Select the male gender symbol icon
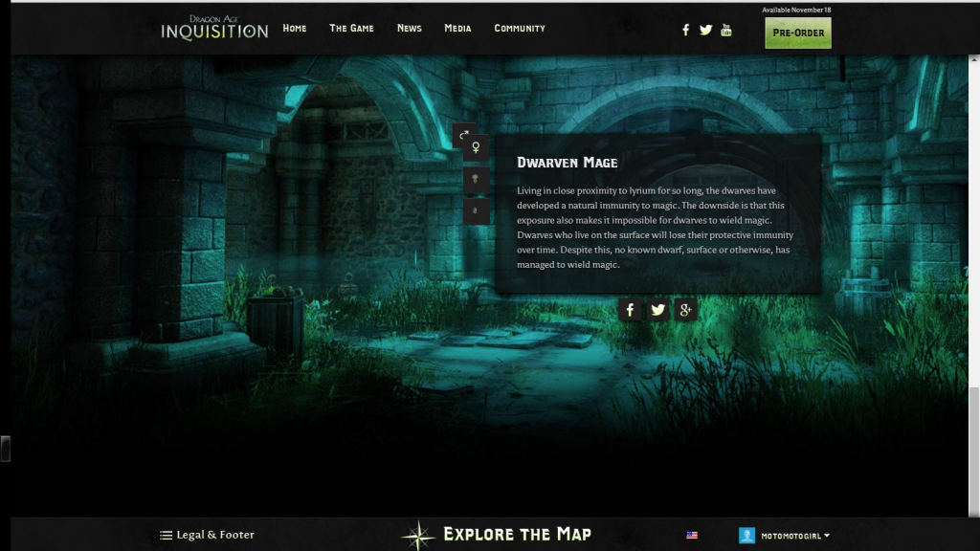 tap(464, 135)
